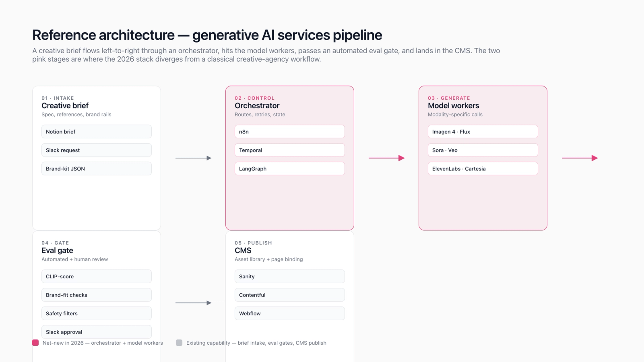
Task: Click the 05 · PUBLISH stage label
Action: (x=253, y=243)
